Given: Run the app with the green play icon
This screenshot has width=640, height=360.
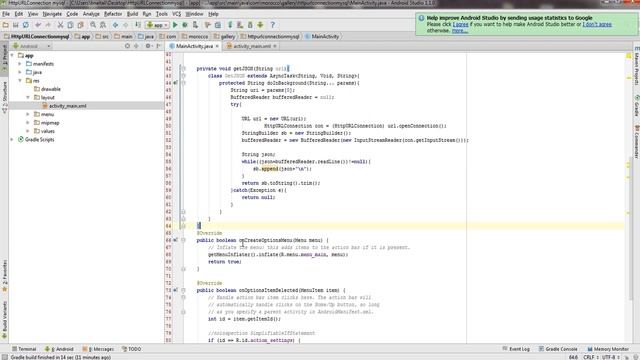Looking at the screenshot, I should coord(175,25).
